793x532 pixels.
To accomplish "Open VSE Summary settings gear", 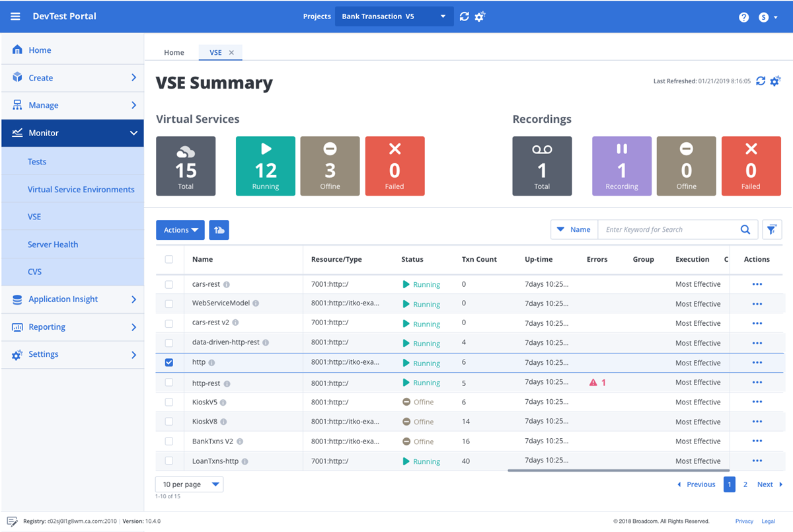I will (776, 81).
